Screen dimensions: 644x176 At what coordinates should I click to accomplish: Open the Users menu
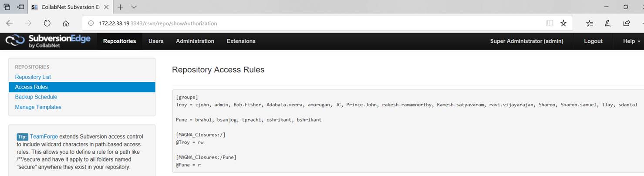[156, 41]
